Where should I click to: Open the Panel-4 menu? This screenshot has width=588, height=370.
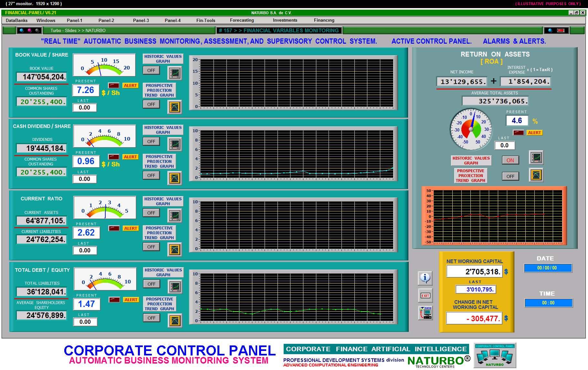pyautogui.click(x=173, y=20)
